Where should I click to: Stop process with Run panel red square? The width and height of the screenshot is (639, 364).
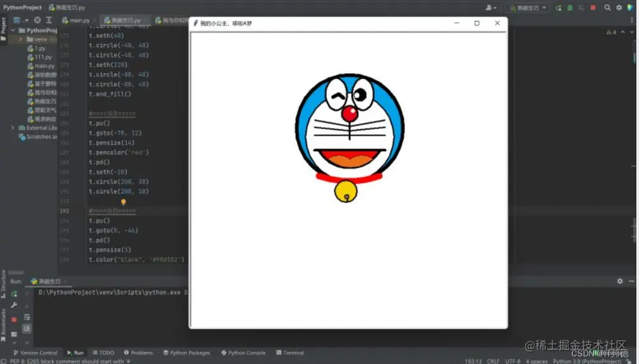(x=14, y=319)
